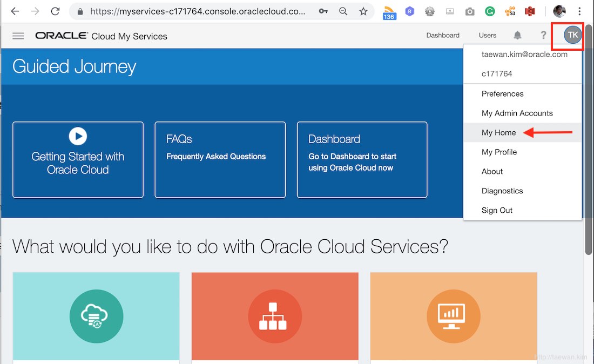Choose My Home from the user menu
This screenshot has width=594, height=364.
522,132
